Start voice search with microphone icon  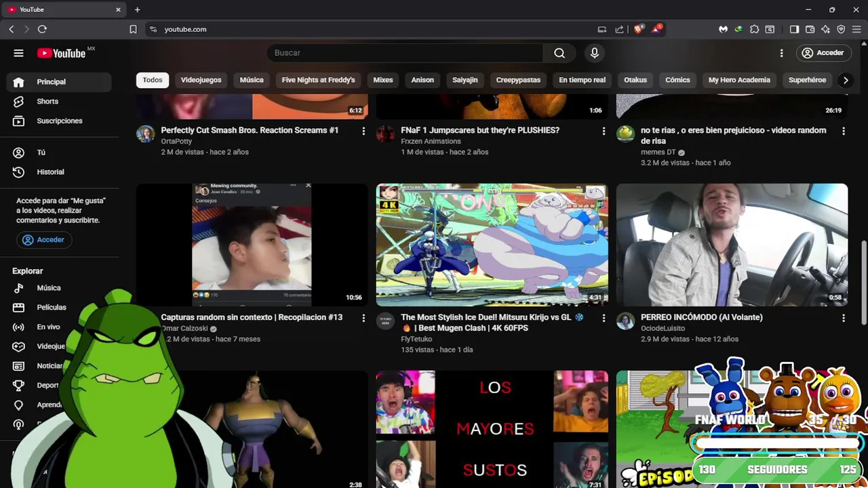(x=595, y=53)
